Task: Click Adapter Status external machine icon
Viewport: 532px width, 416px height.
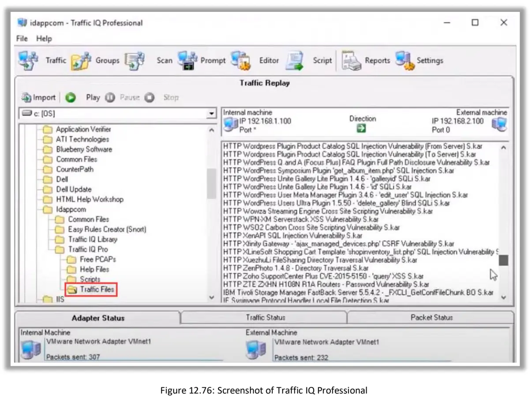Action: [257, 350]
